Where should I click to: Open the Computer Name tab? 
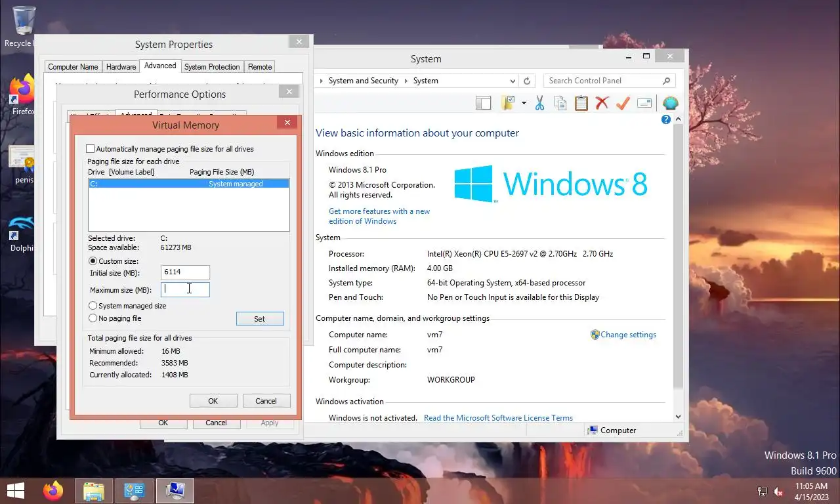click(73, 67)
